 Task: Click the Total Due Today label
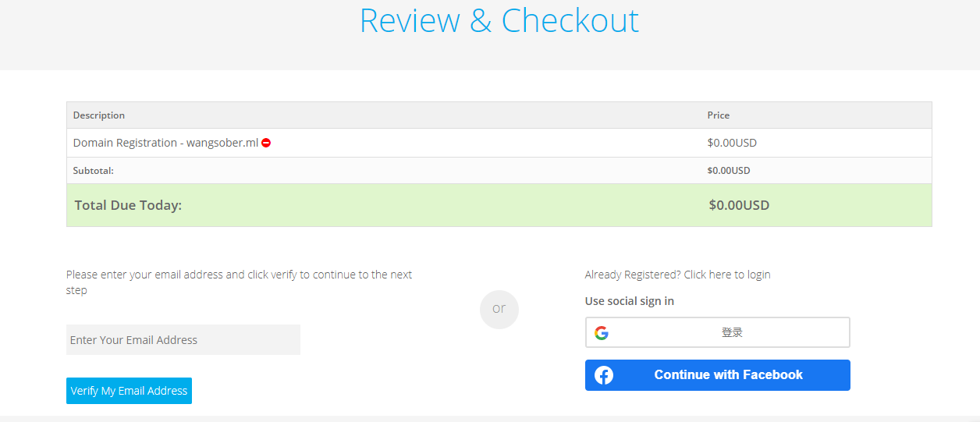click(x=128, y=206)
